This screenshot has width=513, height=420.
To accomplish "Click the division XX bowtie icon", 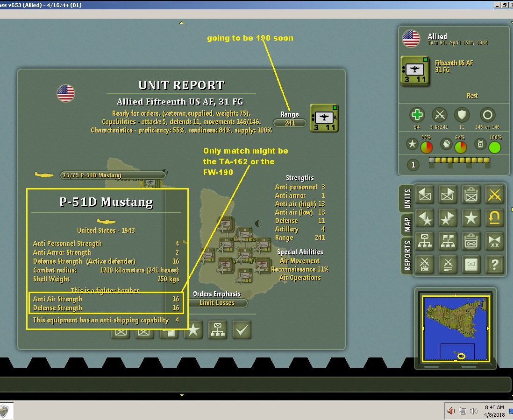I will 494,241.
